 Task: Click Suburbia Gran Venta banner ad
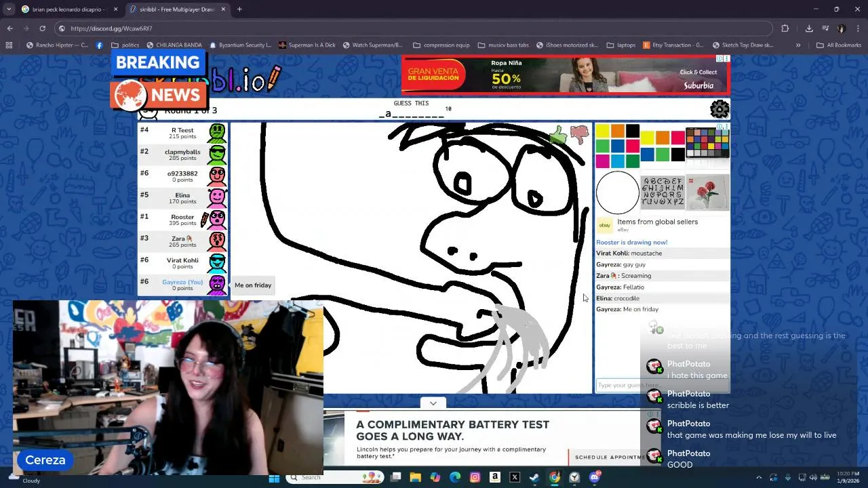pyautogui.click(x=565, y=75)
